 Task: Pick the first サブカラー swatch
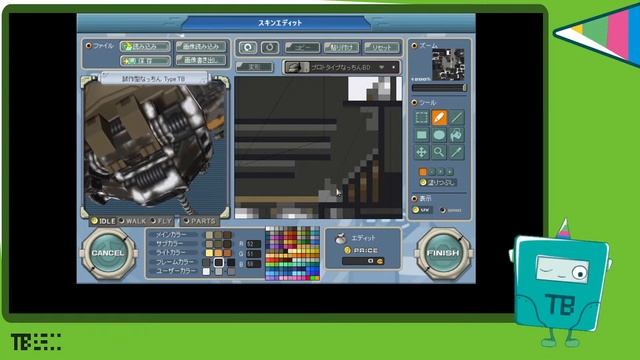pos(209,244)
